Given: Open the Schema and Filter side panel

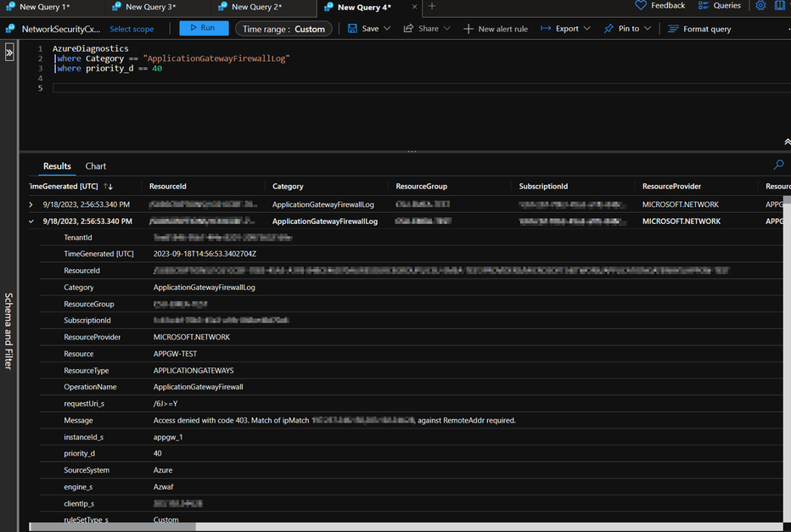Looking at the screenshot, I should [x=8, y=331].
